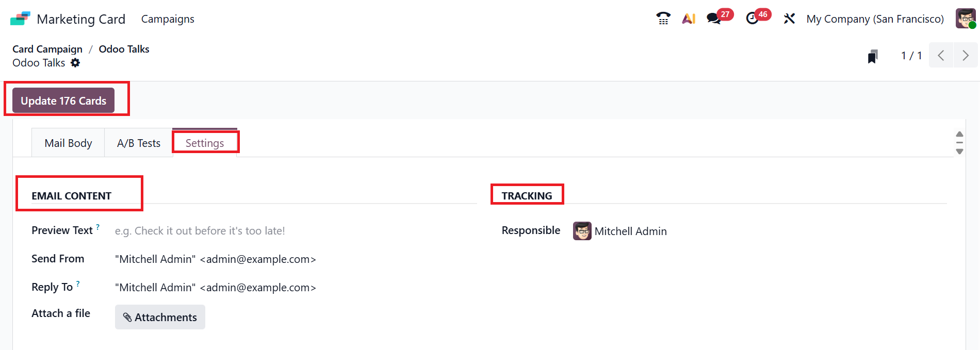Screen dimensions: 980x350
Task: Open the Responsible field Mitchell Admin
Action: [630, 231]
